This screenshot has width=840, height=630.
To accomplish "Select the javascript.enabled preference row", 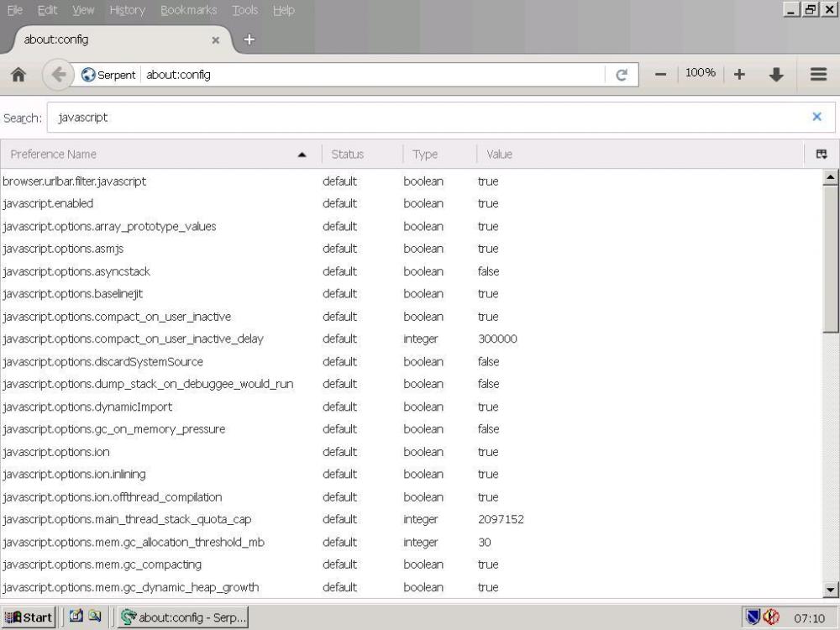I will (168, 203).
